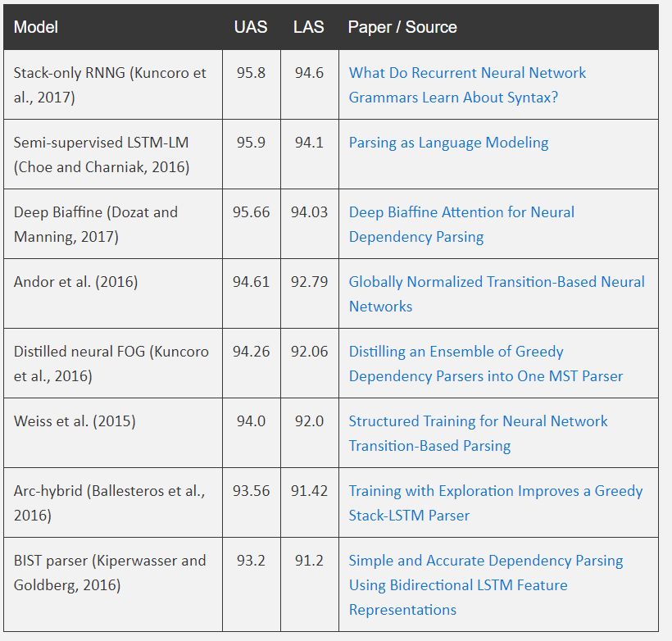Click the UAS column header
This screenshot has width=672, height=641.
(251, 27)
